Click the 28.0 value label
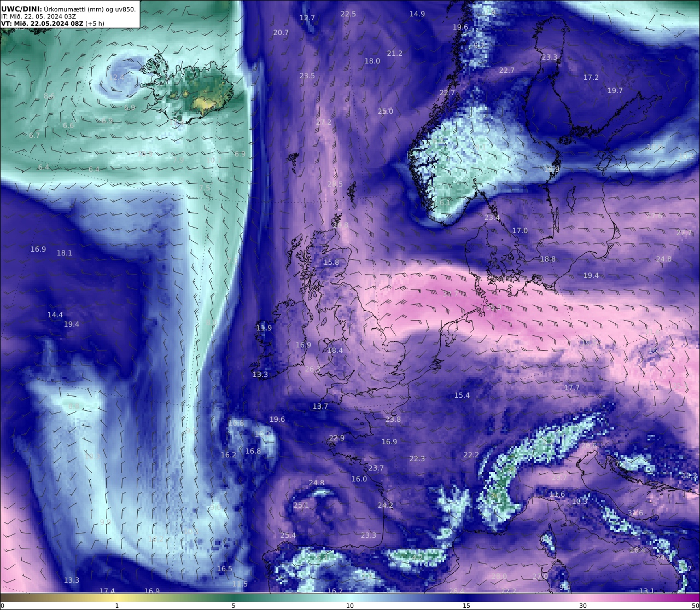Screen dimensions: 700x610 (x=499, y=577)
